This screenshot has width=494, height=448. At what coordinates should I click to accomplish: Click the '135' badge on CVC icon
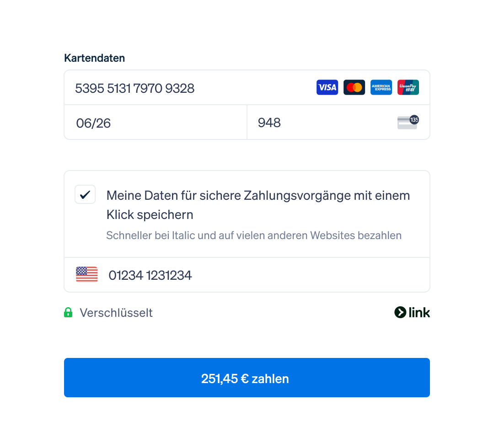coord(414,120)
